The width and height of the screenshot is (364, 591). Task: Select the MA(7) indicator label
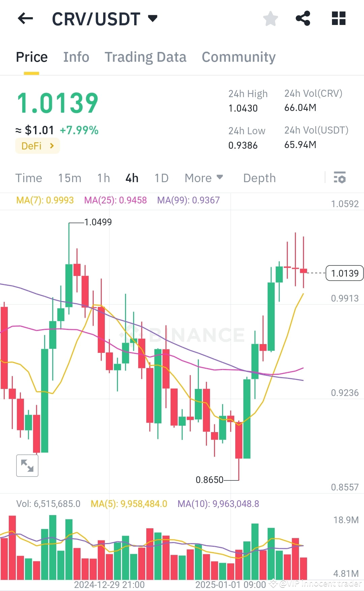point(45,200)
